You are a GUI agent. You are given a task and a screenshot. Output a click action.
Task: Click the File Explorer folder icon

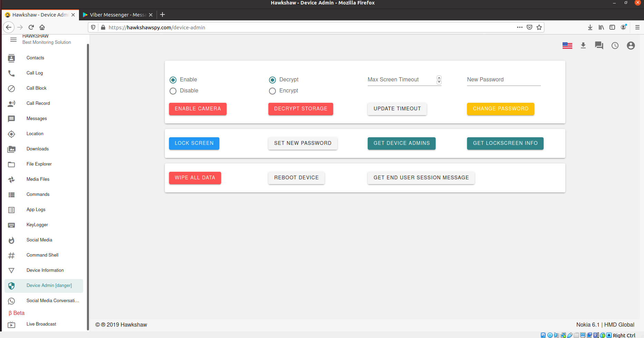point(11,164)
